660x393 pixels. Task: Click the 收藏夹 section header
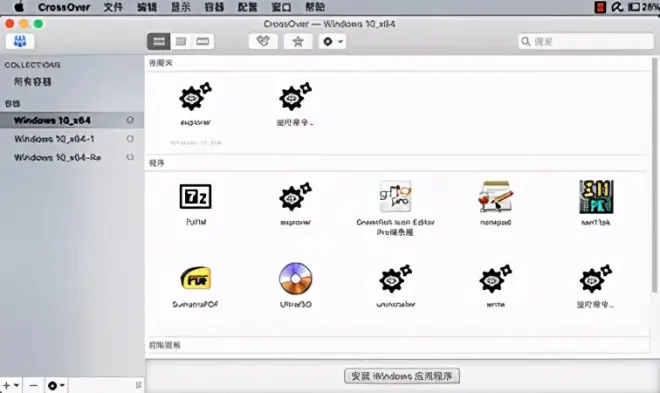161,63
